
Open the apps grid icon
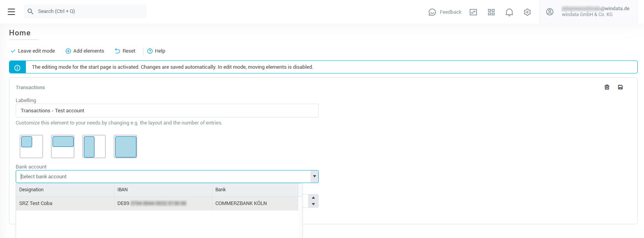click(491, 12)
